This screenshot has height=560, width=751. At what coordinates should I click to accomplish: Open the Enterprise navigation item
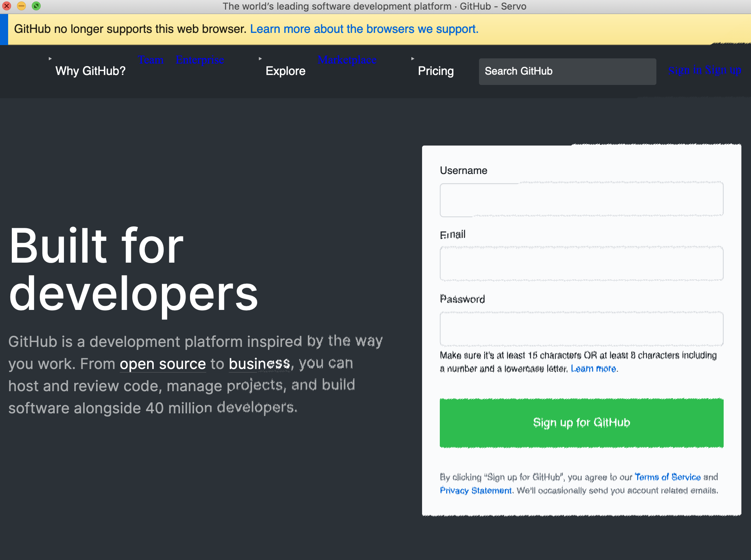point(200,59)
